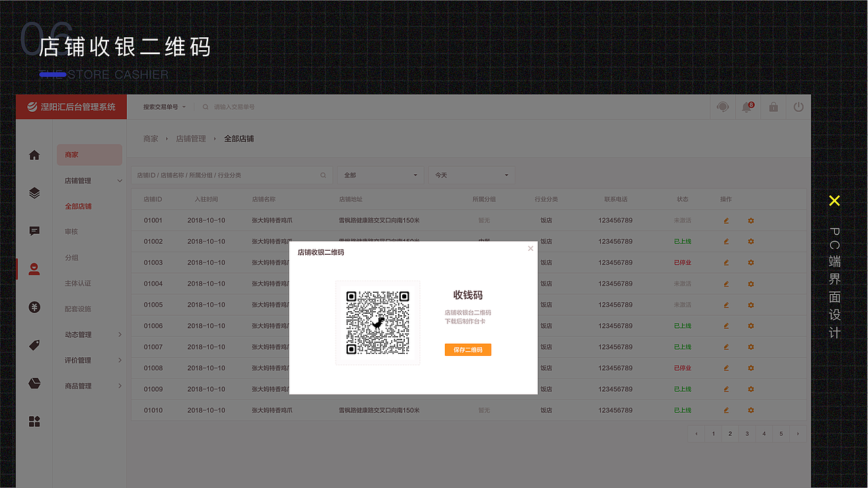Open the apps grid sidebar icon
Viewport: 868px width, 488px height.
(35, 422)
